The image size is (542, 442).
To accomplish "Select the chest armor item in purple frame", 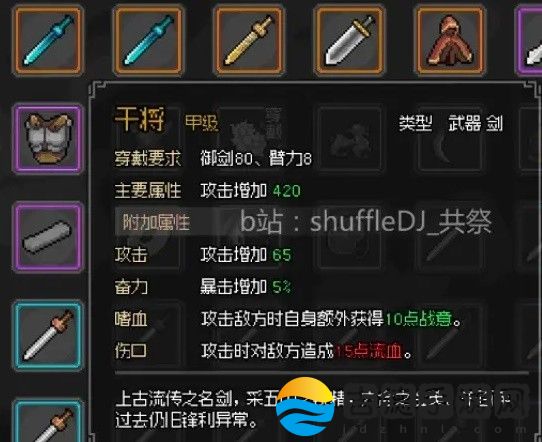I will click(48, 139).
